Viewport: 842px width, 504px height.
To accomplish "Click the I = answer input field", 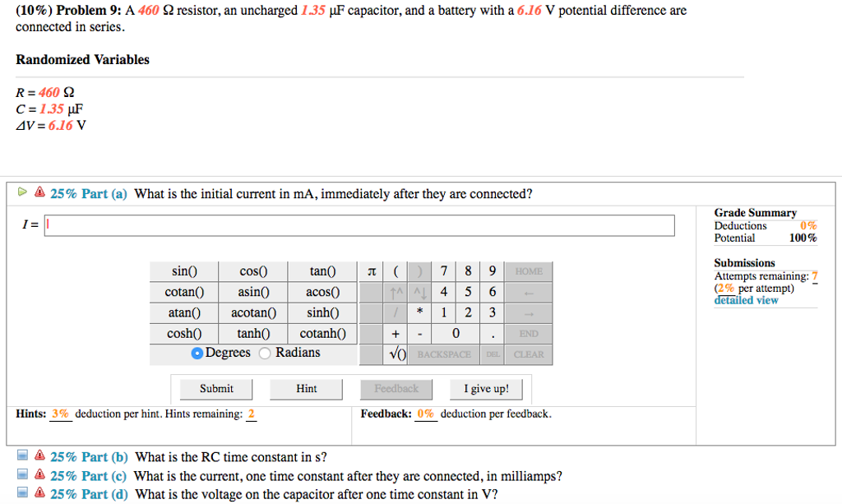I will click(x=359, y=225).
